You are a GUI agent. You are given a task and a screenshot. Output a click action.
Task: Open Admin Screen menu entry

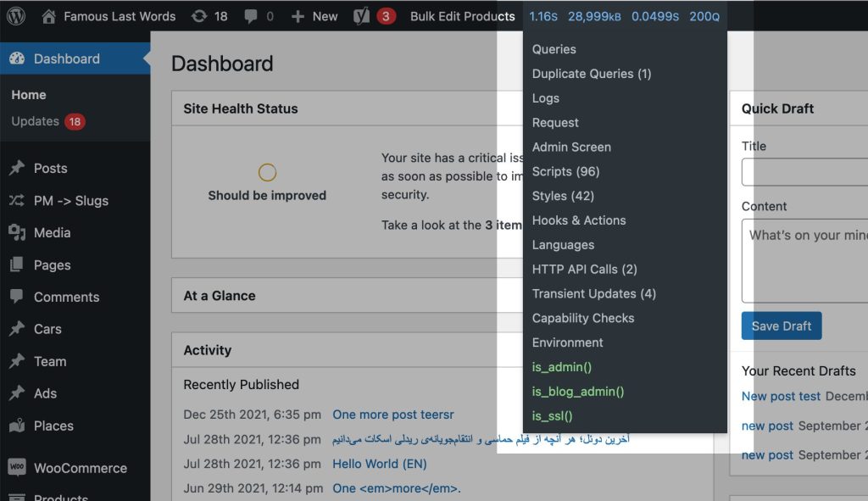[571, 147]
